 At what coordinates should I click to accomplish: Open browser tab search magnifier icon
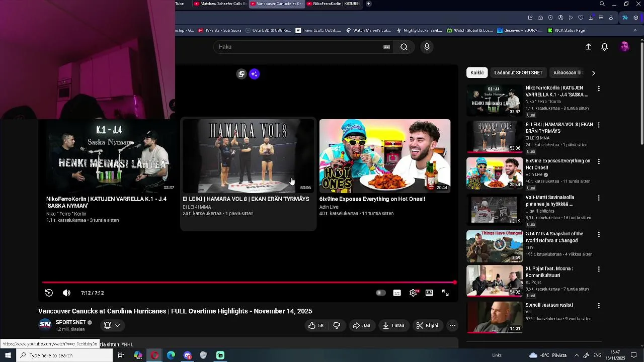tap(602, 4)
